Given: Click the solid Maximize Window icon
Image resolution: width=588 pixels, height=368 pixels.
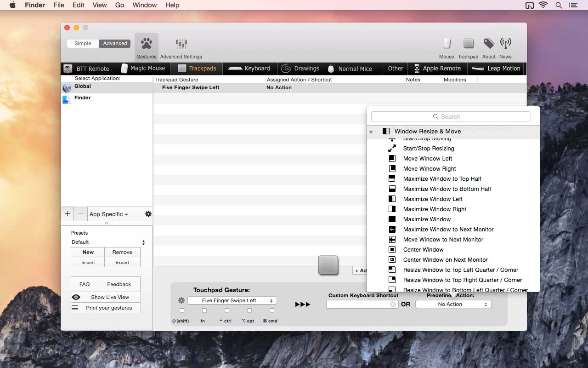Looking at the screenshot, I should coord(392,219).
